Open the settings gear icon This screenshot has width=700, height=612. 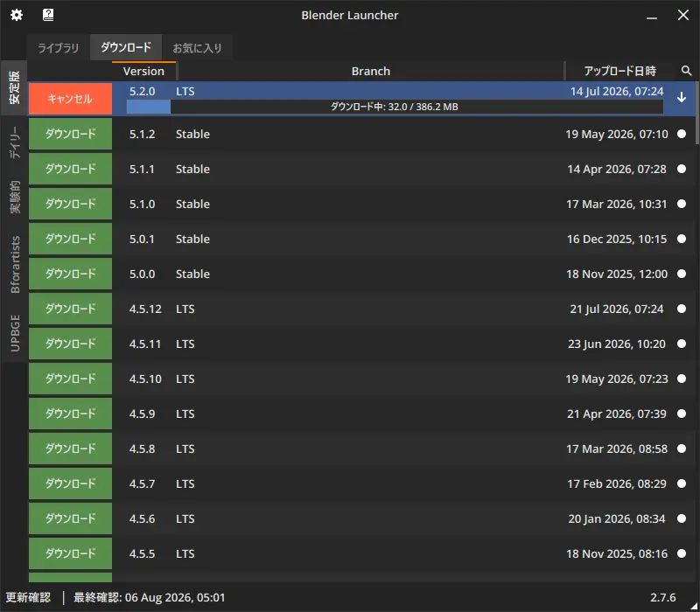point(17,15)
